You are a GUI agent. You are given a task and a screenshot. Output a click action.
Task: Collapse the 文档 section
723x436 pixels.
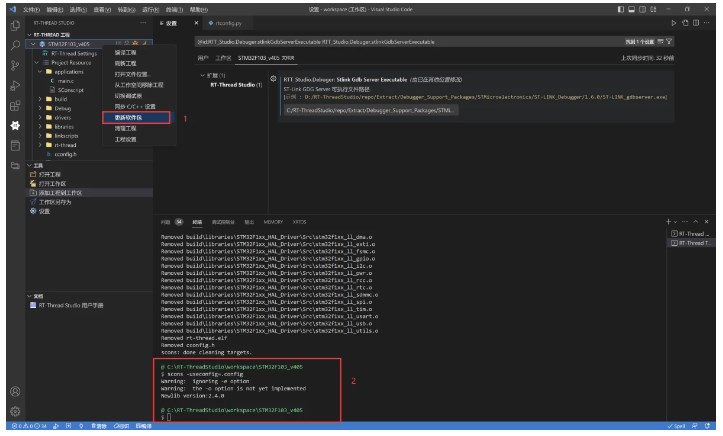click(x=30, y=296)
